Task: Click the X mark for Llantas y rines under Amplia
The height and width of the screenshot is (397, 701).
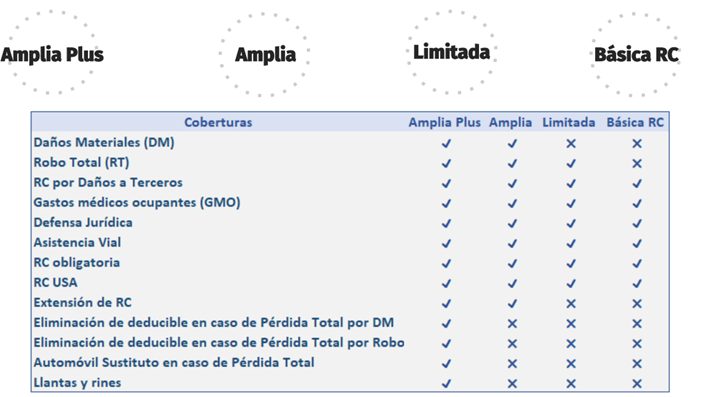Action: pyautogui.click(x=512, y=384)
